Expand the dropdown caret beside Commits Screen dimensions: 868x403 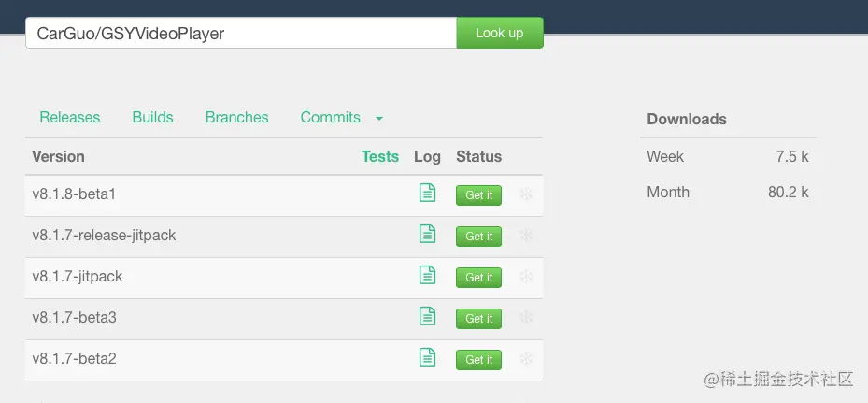click(x=379, y=119)
